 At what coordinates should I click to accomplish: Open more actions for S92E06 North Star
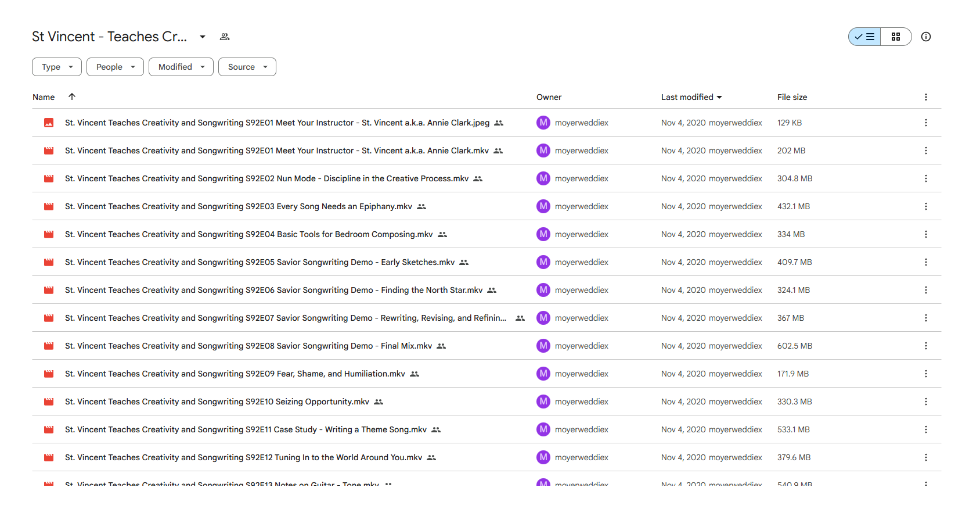[926, 290]
